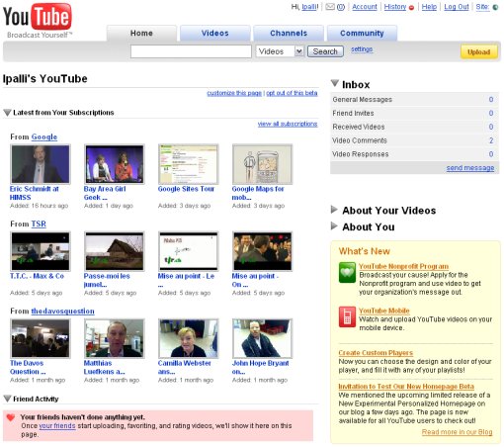Click the Friend Invites count
Viewport: 504px width, 447px height.
[x=491, y=113]
